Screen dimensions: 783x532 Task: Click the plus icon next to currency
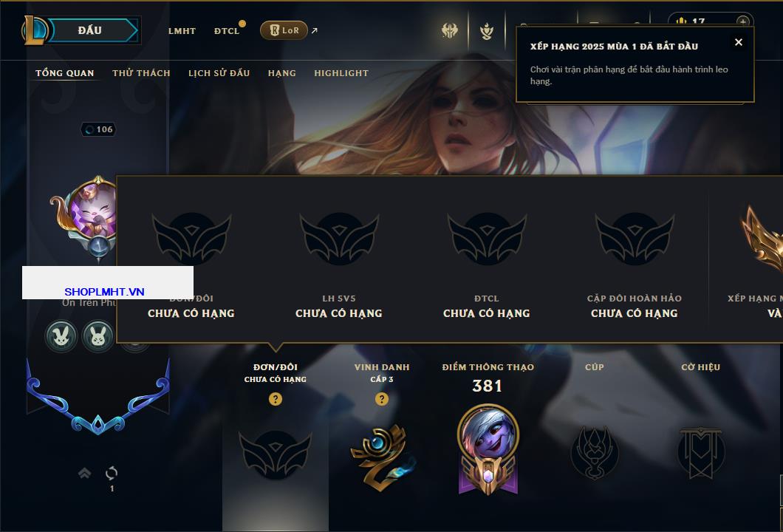click(x=743, y=21)
